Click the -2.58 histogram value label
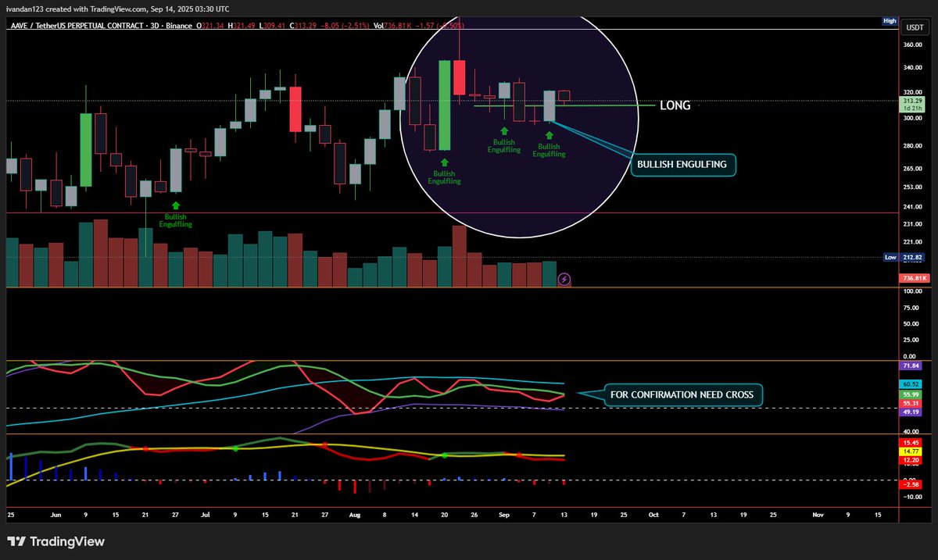Image resolution: width=938 pixels, height=560 pixels. pos(909,485)
